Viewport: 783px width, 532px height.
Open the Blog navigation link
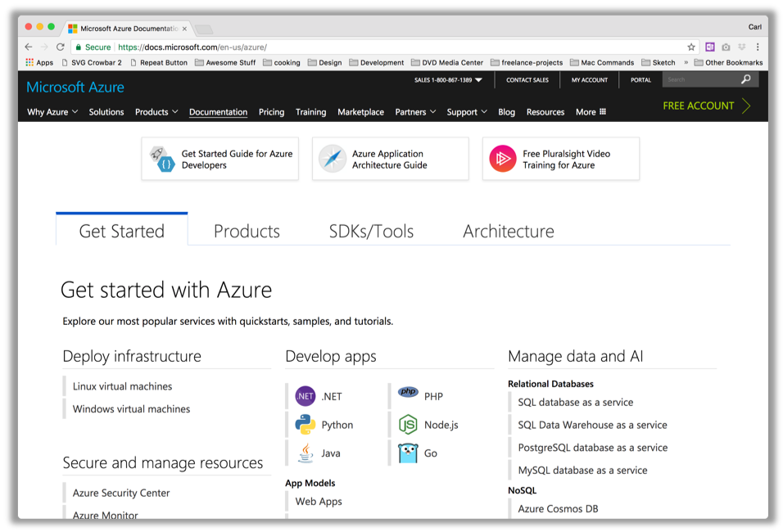[x=506, y=112]
